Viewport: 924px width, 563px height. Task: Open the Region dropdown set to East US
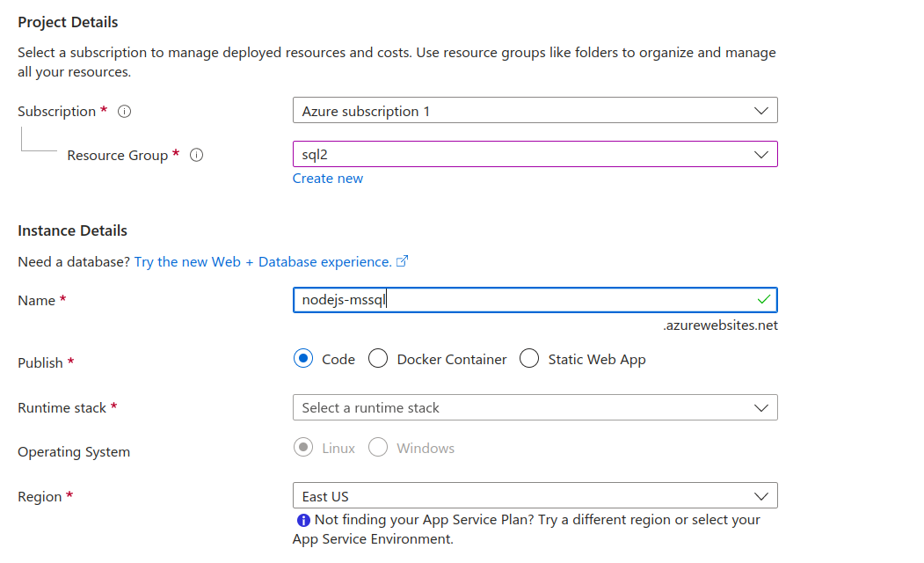[535, 496]
